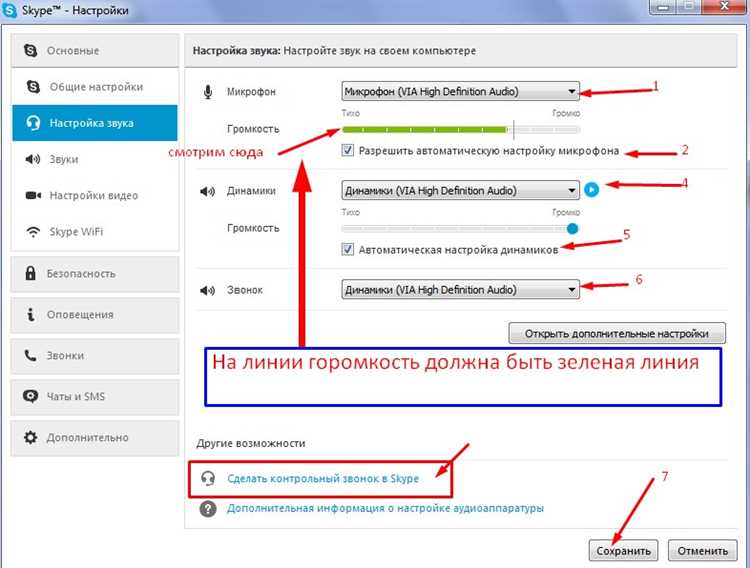The width and height of the screenshot is (750, 568).
Task: Click the microphone Громкость level slider
Action: (461, 130)
